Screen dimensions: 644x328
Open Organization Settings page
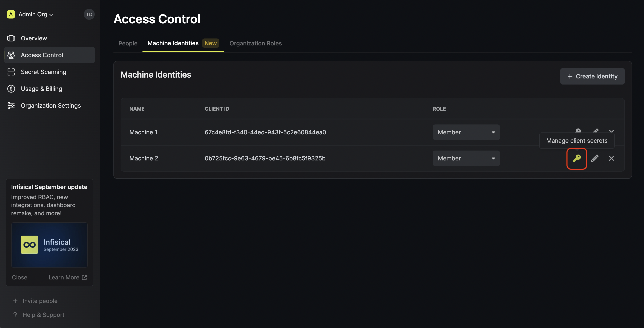49,105
